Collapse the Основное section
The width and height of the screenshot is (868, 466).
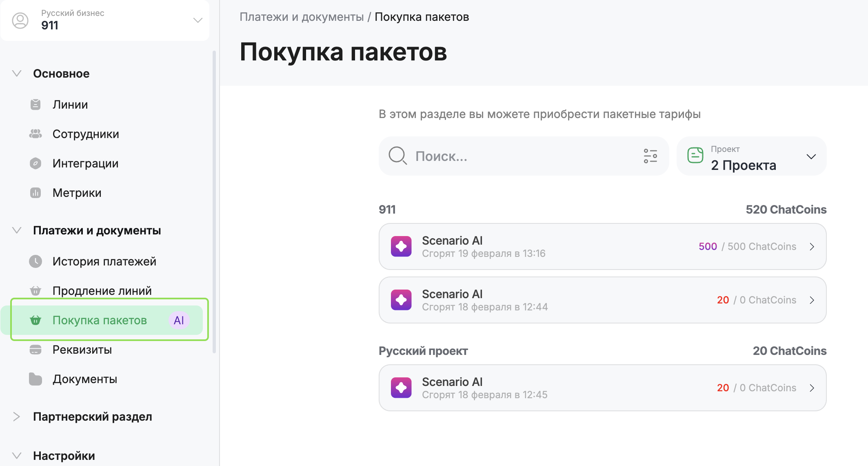point(17,74)
